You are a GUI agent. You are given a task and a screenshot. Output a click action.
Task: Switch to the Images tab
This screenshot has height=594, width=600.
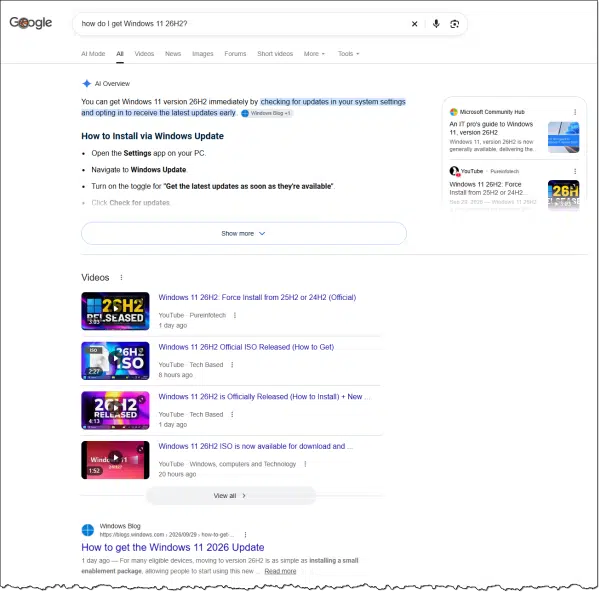pyautogui.click(x=203, y=54)
